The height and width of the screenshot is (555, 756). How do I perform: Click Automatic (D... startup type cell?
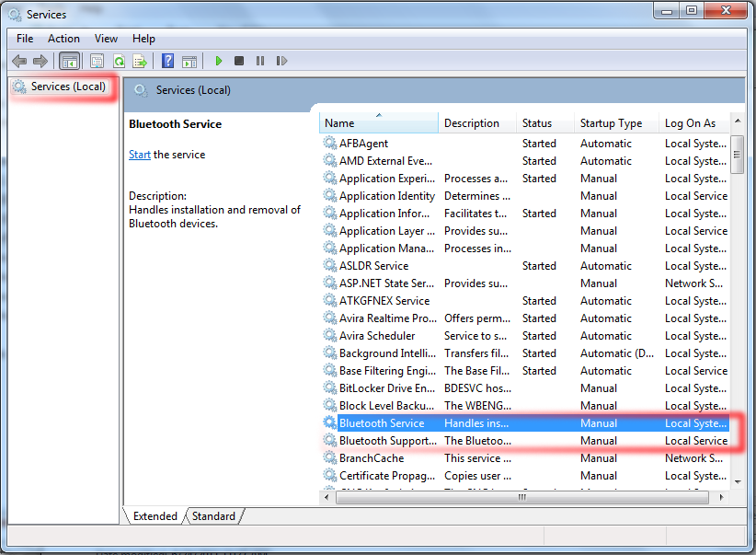pos(616,353)
